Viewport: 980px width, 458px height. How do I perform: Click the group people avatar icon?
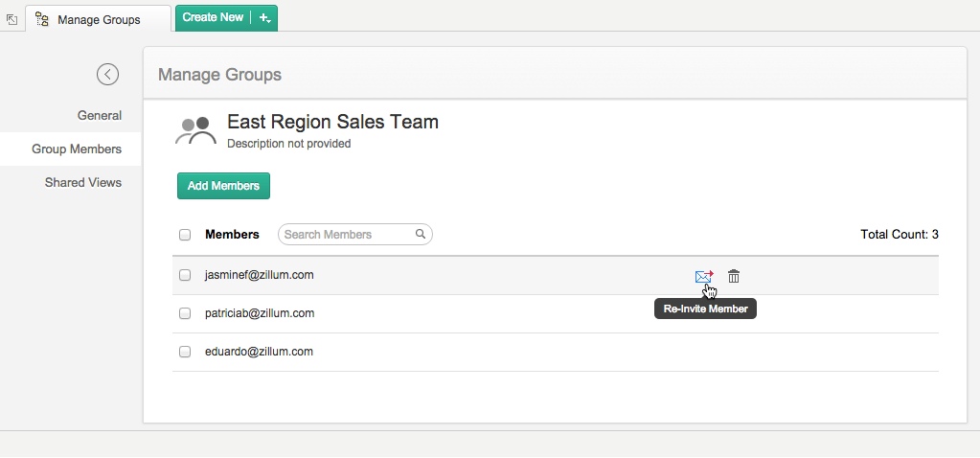coord(196,131)
